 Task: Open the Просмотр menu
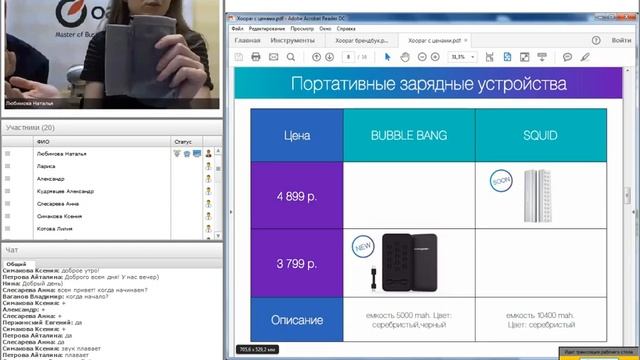coord(302,29)
